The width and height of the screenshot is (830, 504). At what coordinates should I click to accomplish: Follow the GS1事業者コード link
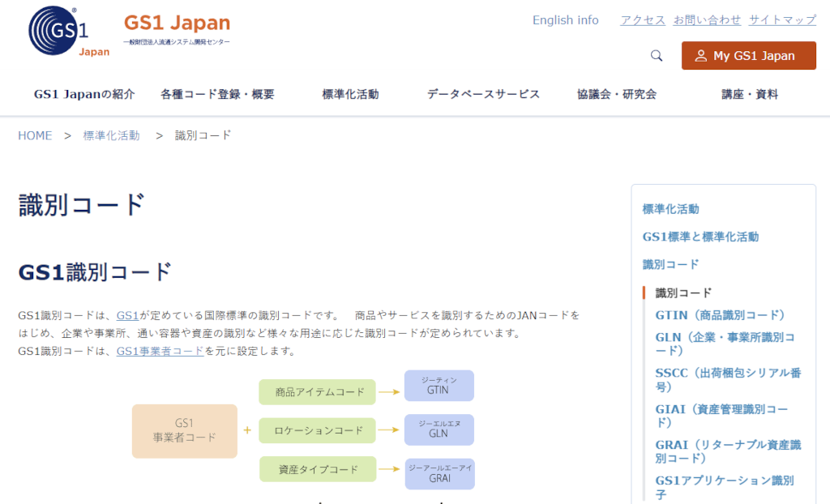pos(160,351)
